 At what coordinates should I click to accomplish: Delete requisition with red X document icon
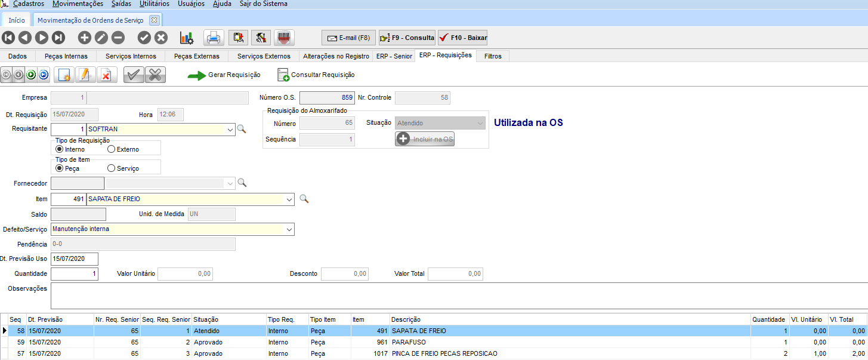106,75
